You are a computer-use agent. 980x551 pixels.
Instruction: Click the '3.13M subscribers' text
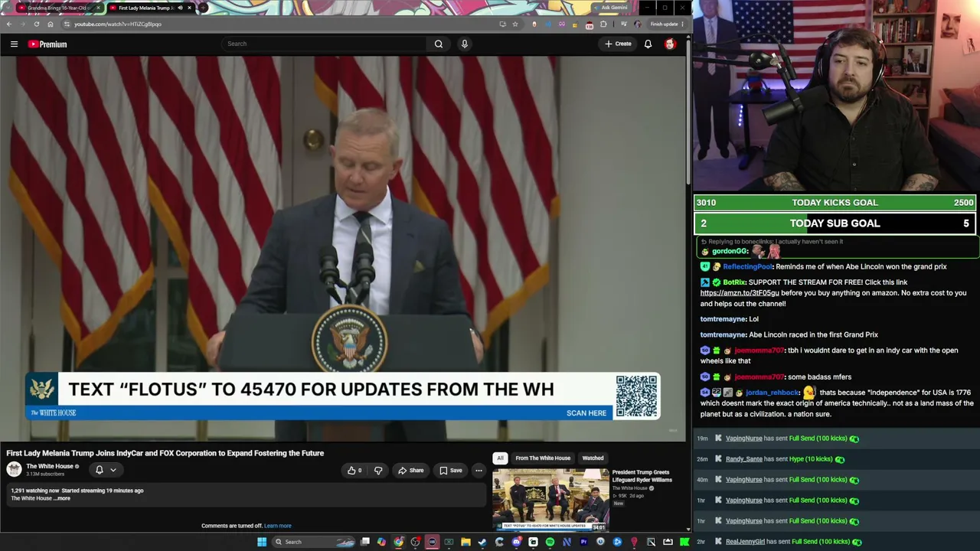(45, 474)
